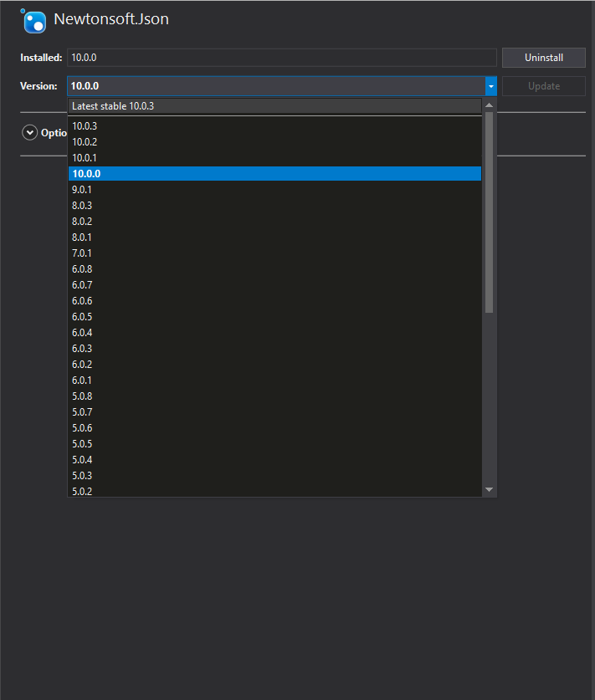This screenshot has height=700, width=595.
Task: Select version 6.0.3
Action: [274, 349]
